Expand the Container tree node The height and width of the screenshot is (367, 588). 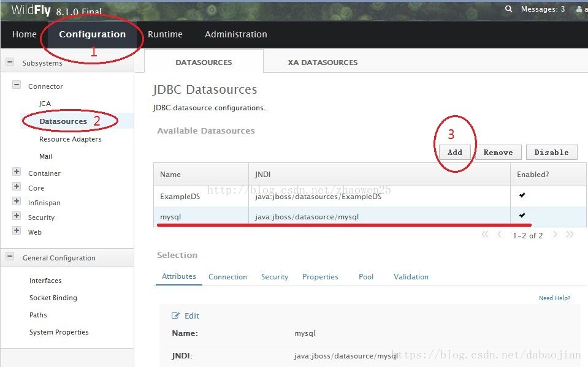coord(17,172)
